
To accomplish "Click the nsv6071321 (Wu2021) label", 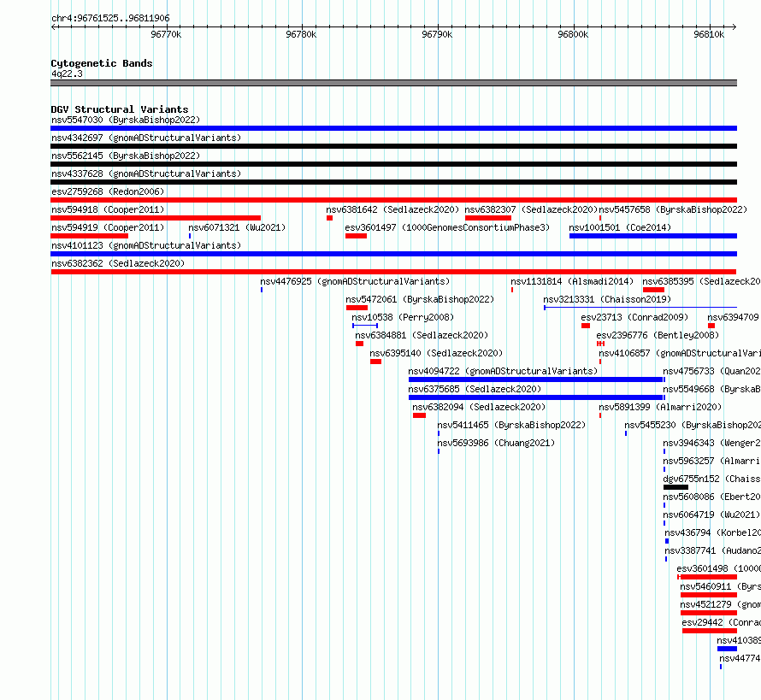I will pos(237,227).
